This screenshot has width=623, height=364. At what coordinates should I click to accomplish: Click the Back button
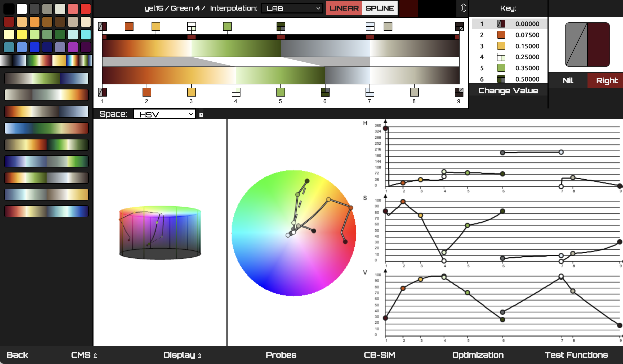17,355
